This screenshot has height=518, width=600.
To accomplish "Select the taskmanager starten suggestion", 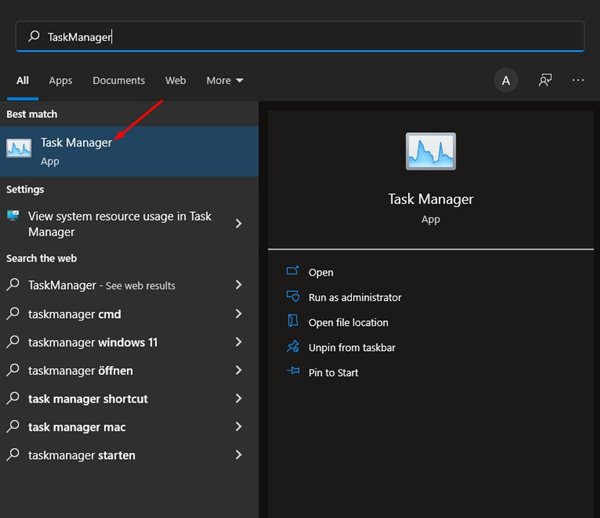I will (129, 455).
